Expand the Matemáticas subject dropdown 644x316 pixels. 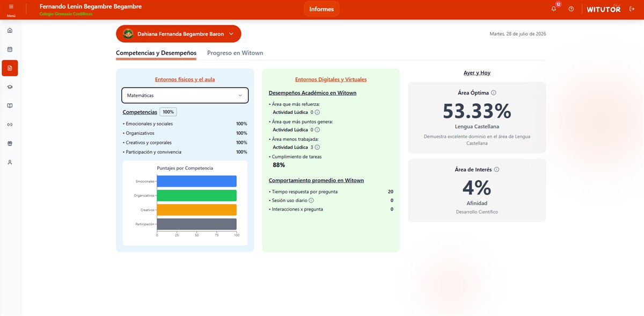185,95
